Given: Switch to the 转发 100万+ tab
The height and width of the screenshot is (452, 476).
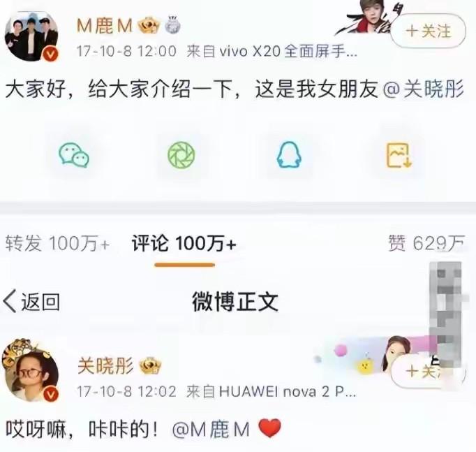Looking at the screenshot, I should pos(57,243).
